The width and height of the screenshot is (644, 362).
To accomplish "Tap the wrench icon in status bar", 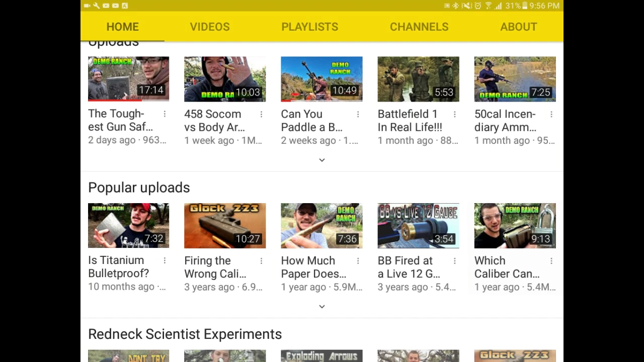I will (96, 6).
